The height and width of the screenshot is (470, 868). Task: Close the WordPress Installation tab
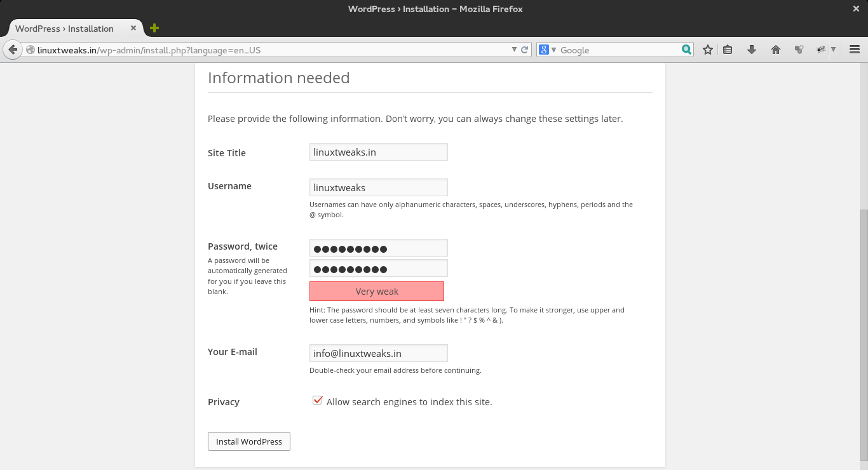click(x=133, y=28)
